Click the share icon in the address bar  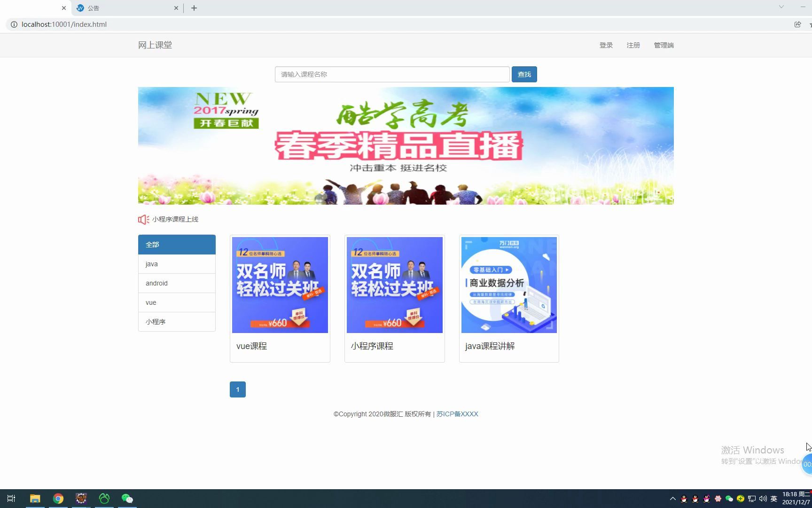coord(797,24)
